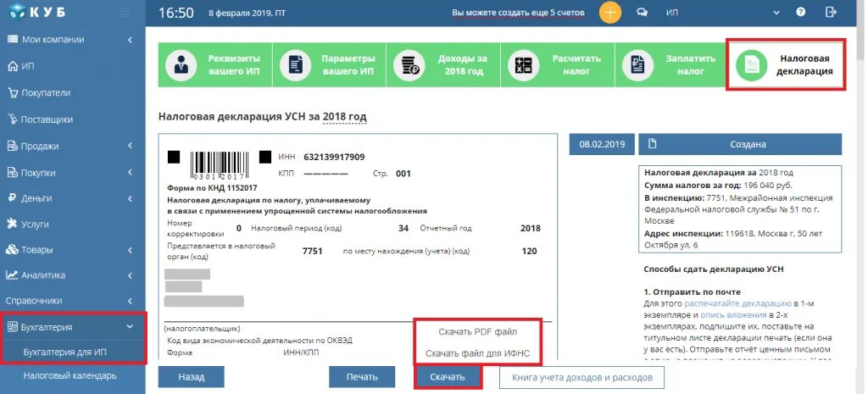Click the Скачать button

[448, 377]
